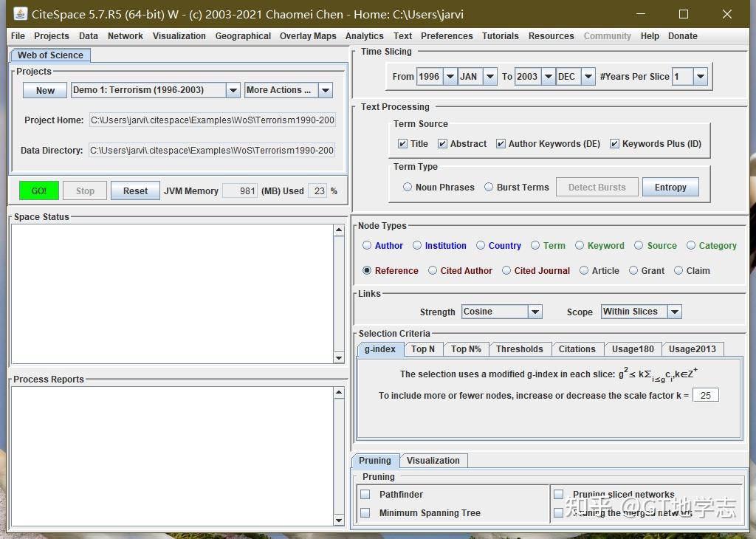Enable the Title term source checkbox

point(402,144)
